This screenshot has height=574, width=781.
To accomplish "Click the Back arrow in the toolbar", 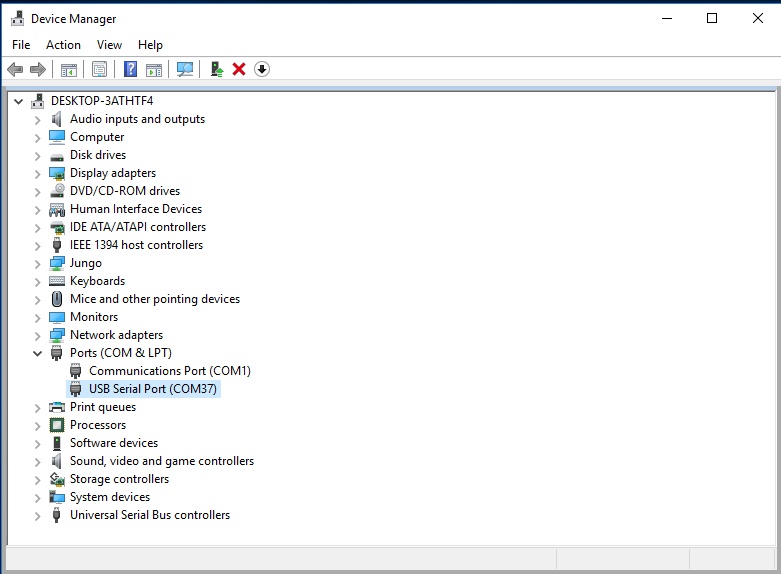I will coord(15,69).
